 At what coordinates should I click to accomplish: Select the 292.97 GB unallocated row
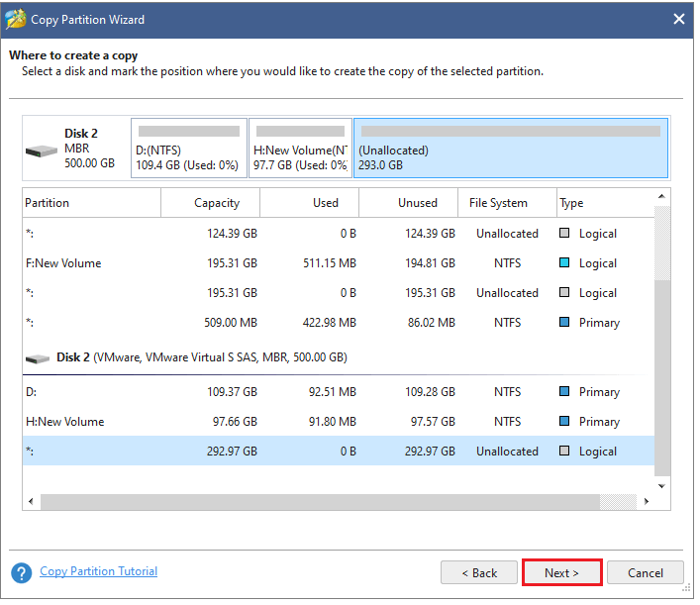[x=339, y=451]
